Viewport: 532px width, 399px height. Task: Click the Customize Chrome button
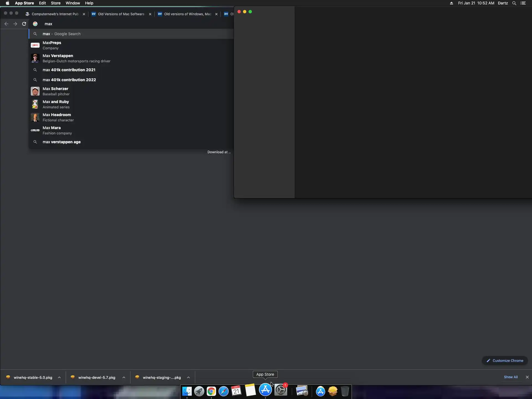click(505, 360)
